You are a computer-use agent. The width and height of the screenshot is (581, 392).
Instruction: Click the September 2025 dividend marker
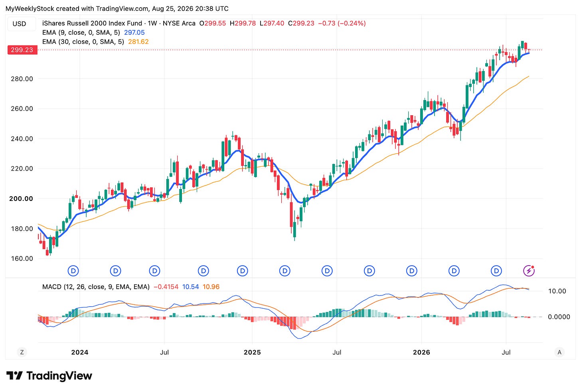(370, 271)
